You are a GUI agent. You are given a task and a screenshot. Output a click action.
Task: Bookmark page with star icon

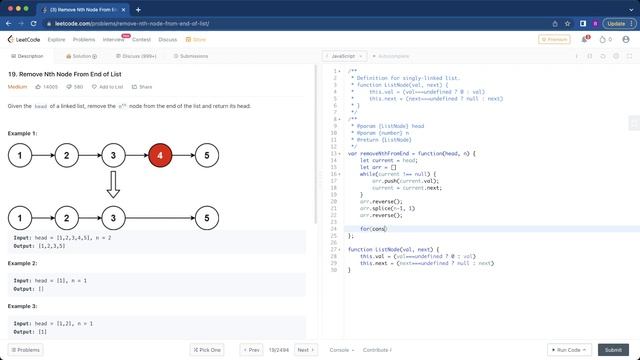pos(567,24)
